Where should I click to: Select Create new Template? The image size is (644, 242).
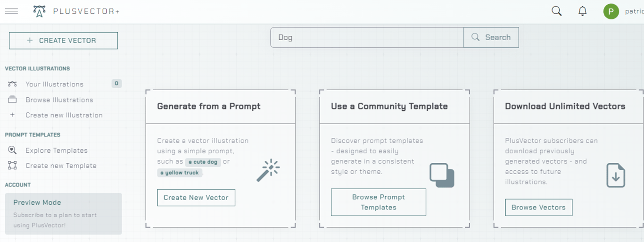tap(61, 166)
